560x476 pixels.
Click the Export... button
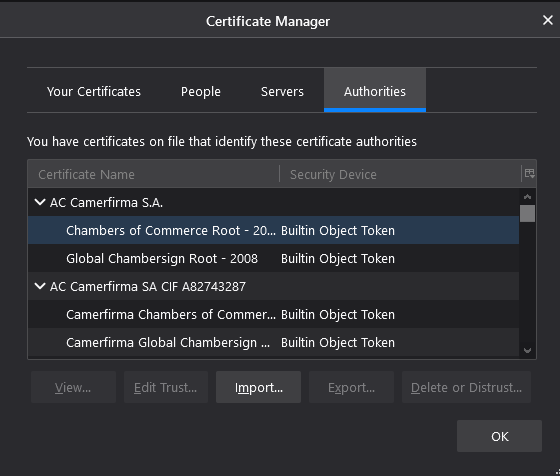(x=351, y=387)
